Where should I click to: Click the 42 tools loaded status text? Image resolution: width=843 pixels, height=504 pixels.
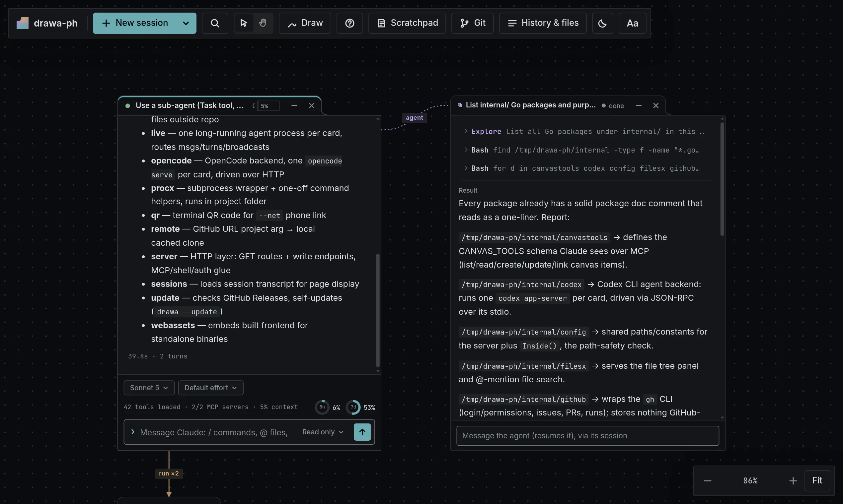(152, 407)
